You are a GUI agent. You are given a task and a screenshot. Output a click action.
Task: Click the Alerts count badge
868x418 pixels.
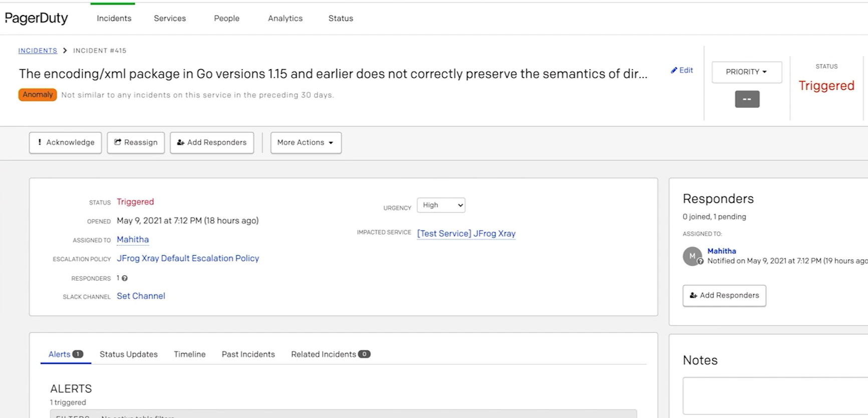[x=78, y=354]
